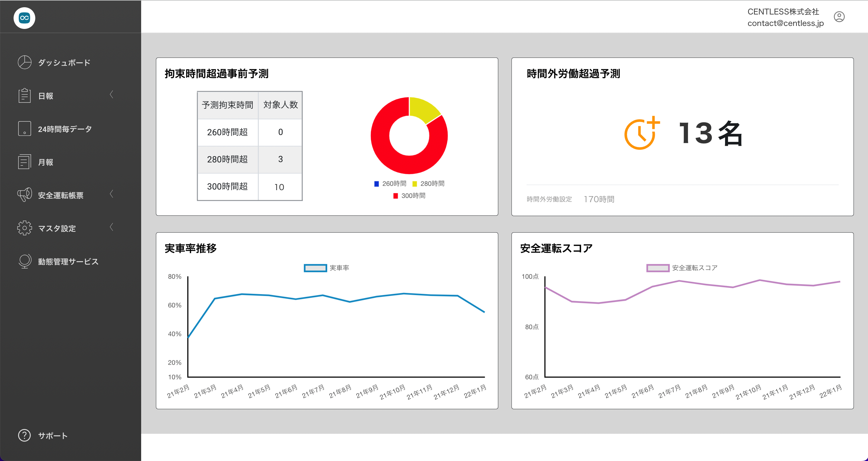Click the 24時間毎データ tablet icon
Image resolution: width=868 pixels, height=461 pixels.
coord(24,129)
